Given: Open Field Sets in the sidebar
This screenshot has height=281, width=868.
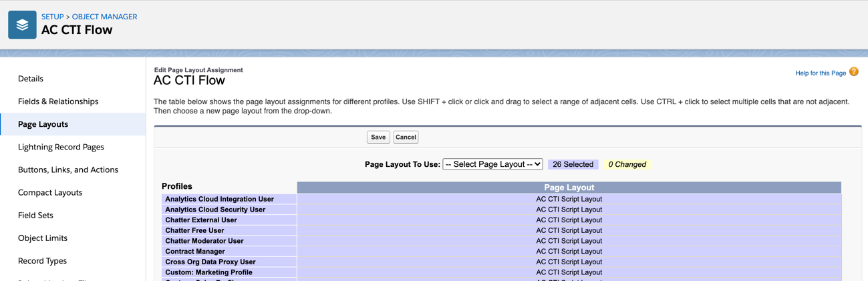Looking at the screenshot, I should tap(35, 215).
